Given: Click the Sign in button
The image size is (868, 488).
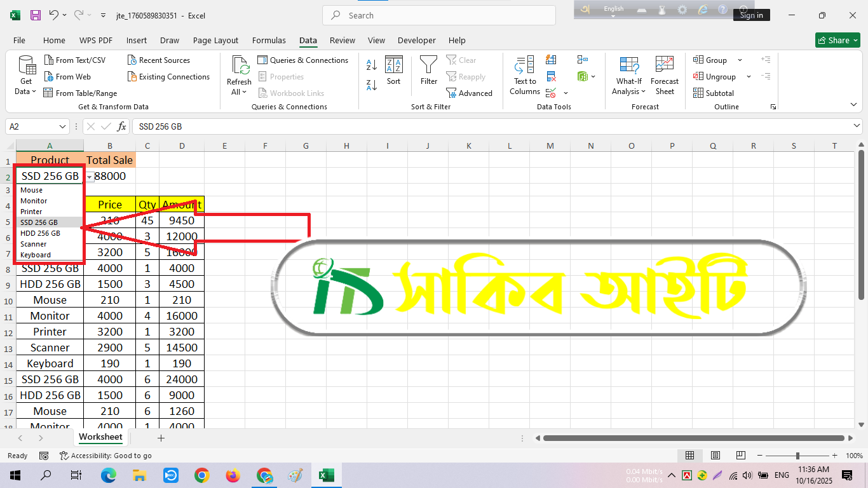Looking at the screenshot, I should (x=751, y=15).
